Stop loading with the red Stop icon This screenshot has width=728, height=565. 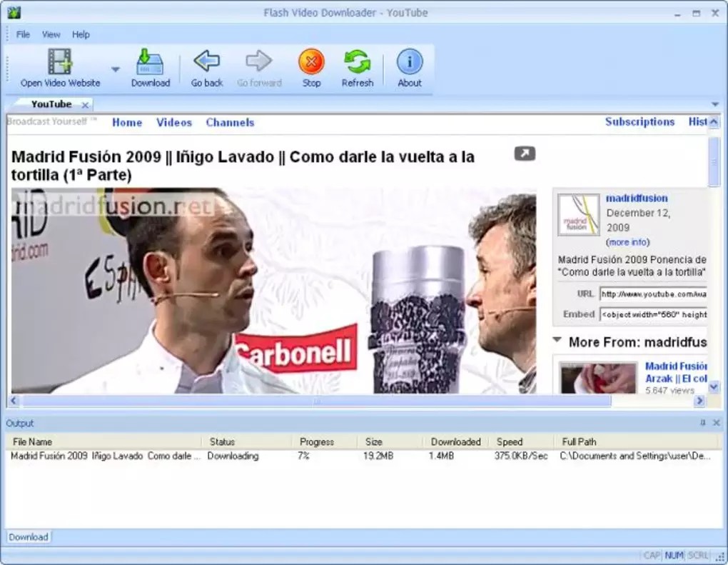[311, 61]
